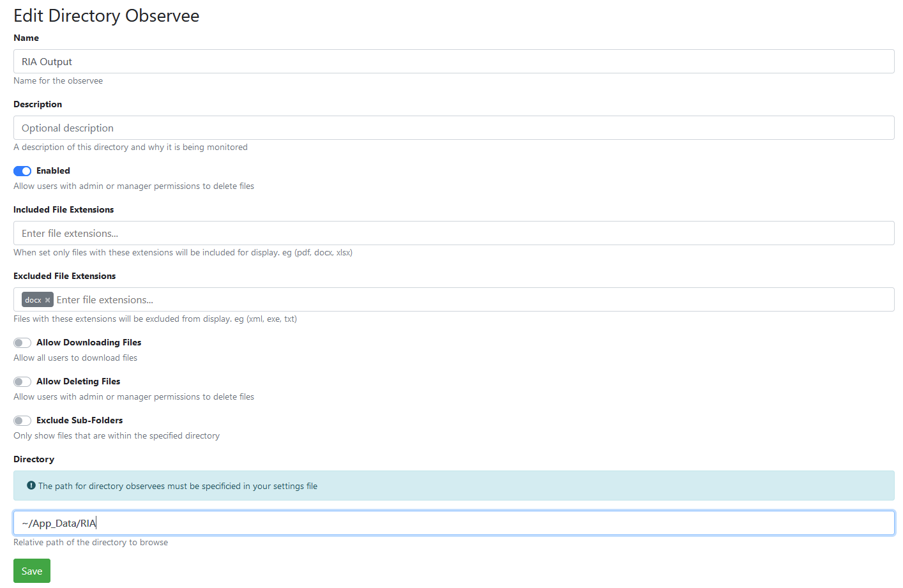Remove the docx extension tag
Image resolution: width=903 pixels, height=588 pixels.
tap(47, 300)
